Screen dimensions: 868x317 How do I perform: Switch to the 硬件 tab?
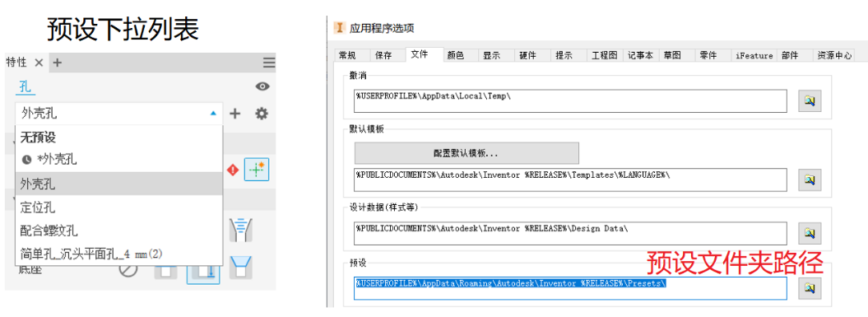point(527,55)
